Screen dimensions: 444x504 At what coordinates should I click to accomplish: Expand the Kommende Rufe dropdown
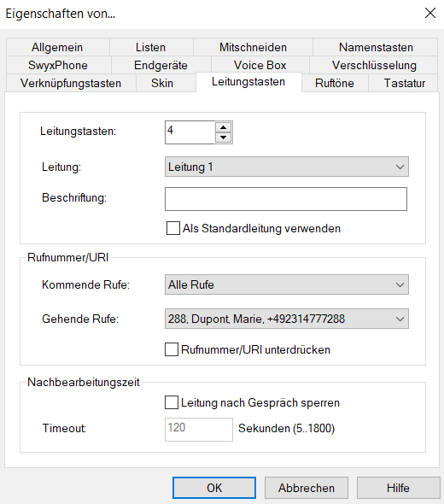(x=287, y=284)
